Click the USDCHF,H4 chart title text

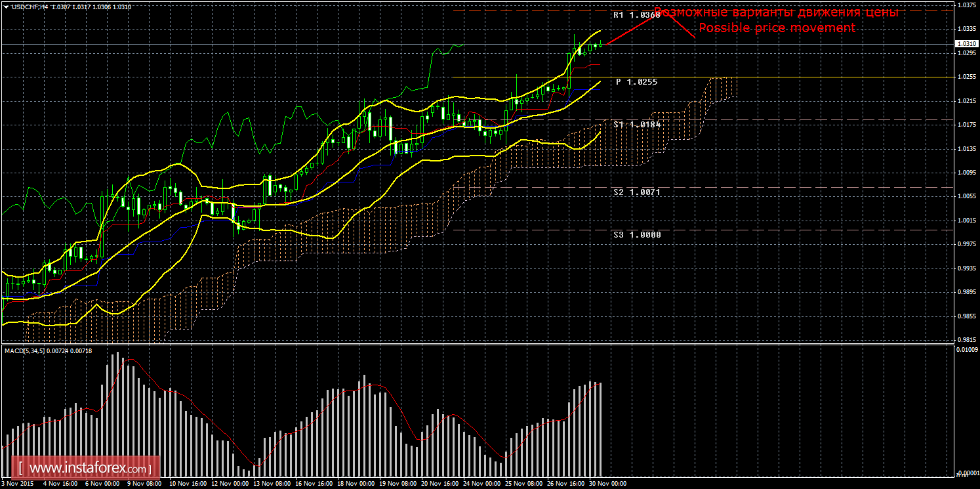pyautogui.click(x=28, y=7)
